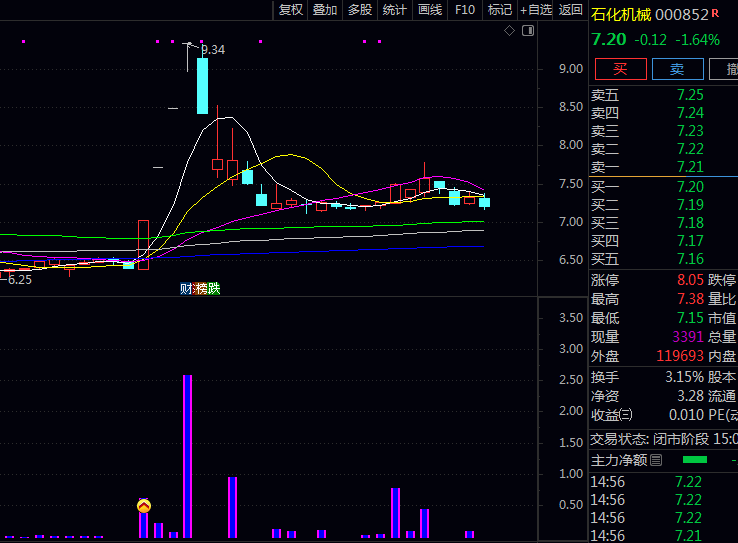Click the 榜 ranking tag icon
Screen dimensions: 738x543
coord(200,289)
